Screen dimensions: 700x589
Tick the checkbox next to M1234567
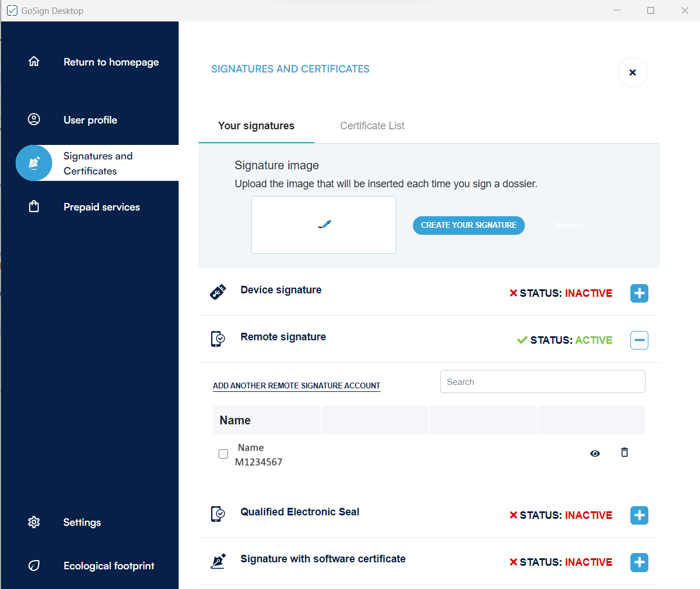click(223, 454)
